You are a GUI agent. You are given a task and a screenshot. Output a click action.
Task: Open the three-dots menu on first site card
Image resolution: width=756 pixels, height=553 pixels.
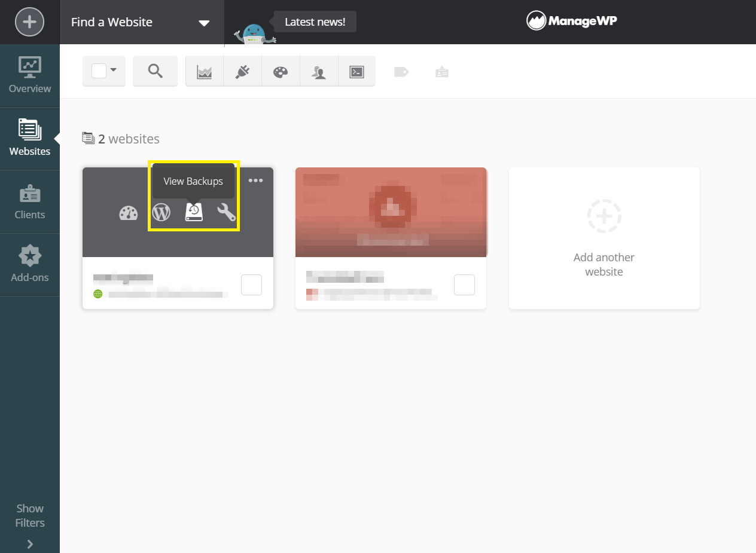coord(255,181)
